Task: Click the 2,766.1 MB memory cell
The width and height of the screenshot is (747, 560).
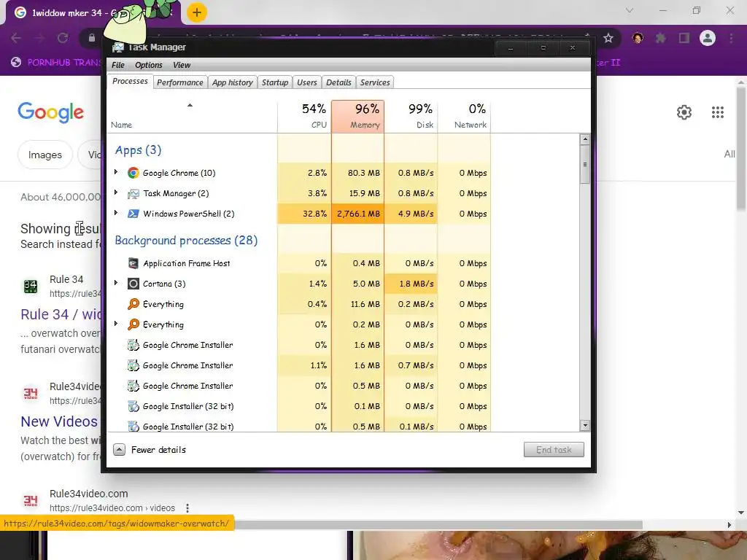Action: [x=358, y=214]
